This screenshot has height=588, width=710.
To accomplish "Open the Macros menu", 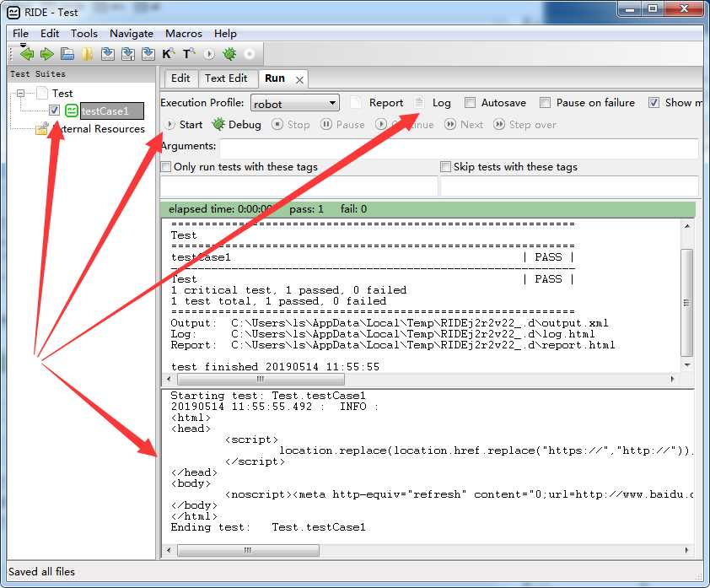I will [x=183, y=34].
